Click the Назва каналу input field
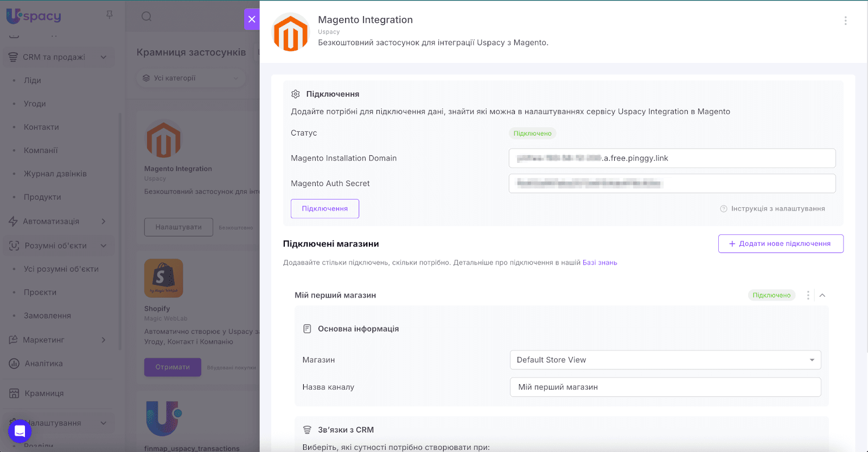The width and height of the screenshot is (868, 452). click(665, 387)
